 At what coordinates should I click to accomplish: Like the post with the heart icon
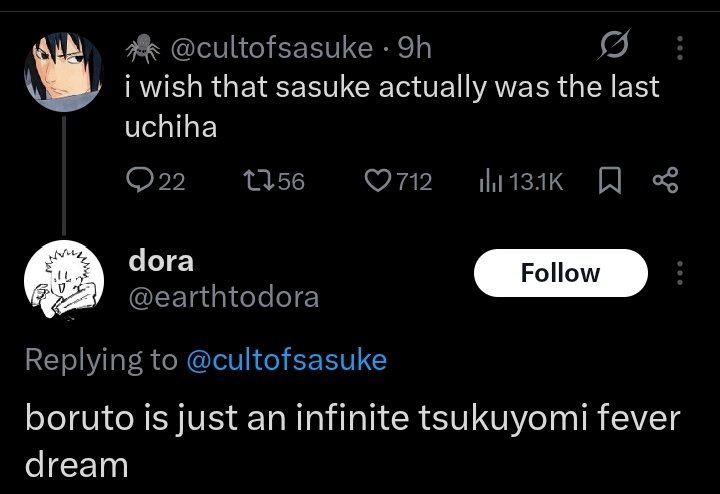377,181
